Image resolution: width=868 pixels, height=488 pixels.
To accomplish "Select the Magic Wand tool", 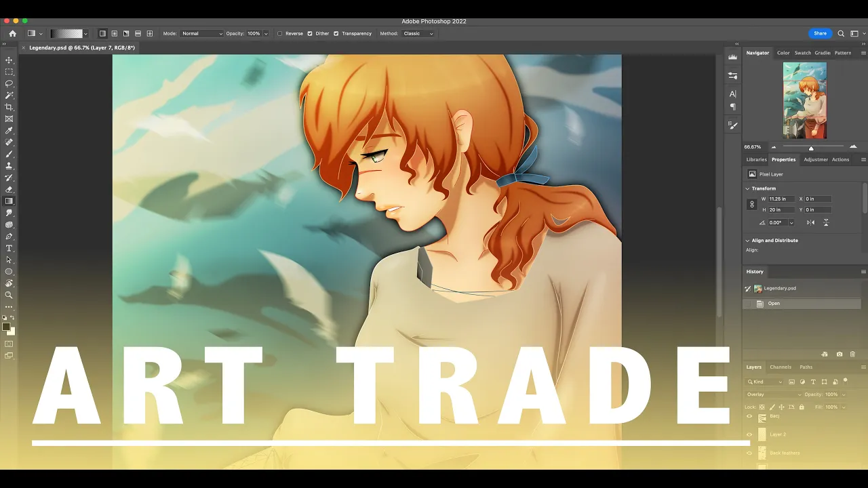I will click(x=9, y=96).
